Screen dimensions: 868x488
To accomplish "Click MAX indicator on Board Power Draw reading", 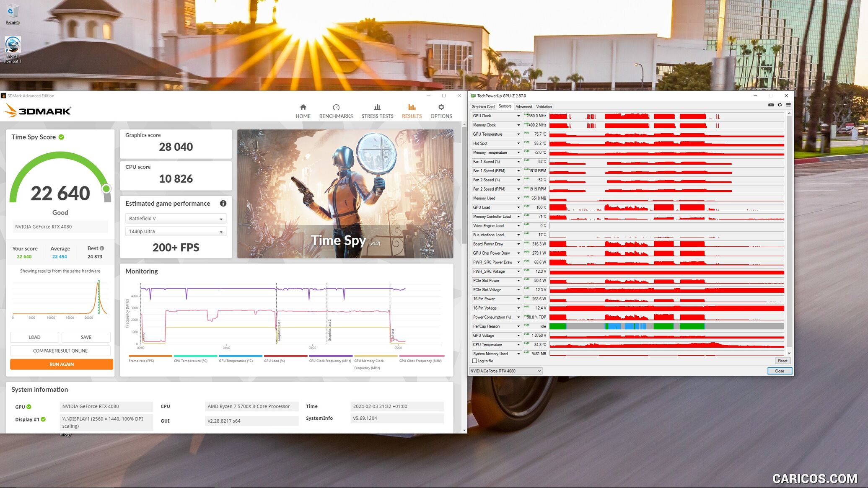I will [527, 243].
